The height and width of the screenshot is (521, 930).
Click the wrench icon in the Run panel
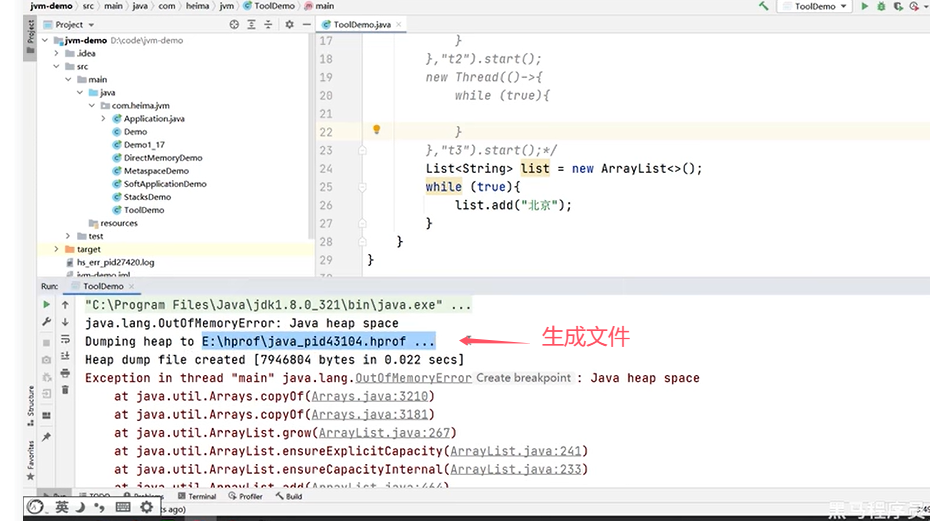(x=46, y=322)
